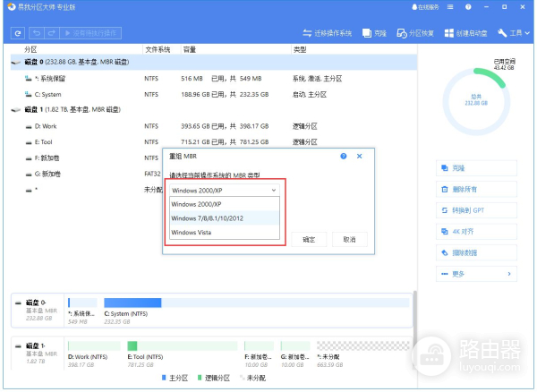The height and width of the screenshot is (392, 537).
Task: Click the execute pending operations button
Action: coord(90,33)
